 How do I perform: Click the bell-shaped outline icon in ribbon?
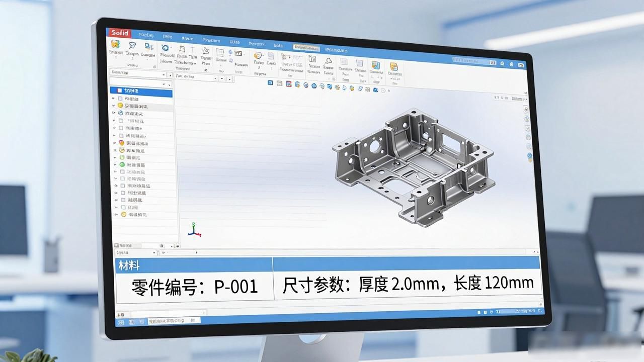tap(328, 61)
